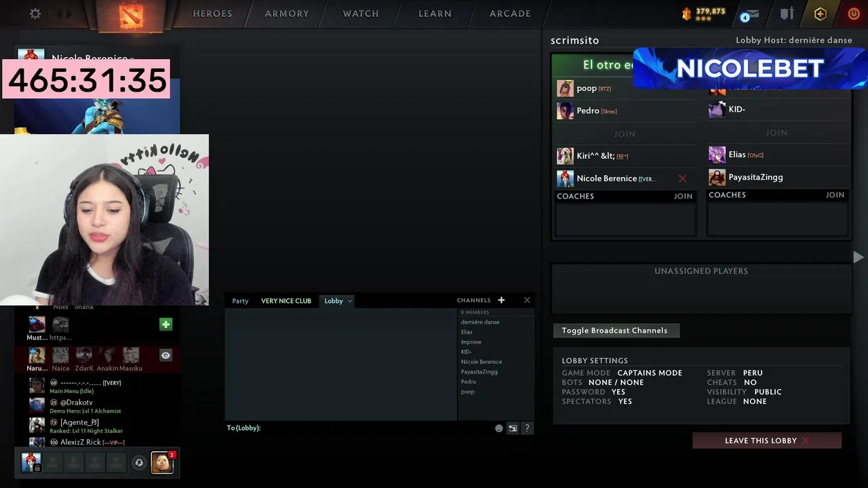Screen dimensions: 868x488
Task: Click Pedro's avatar in lobby team
Action: pyautogui.click(x=565, y=110)
